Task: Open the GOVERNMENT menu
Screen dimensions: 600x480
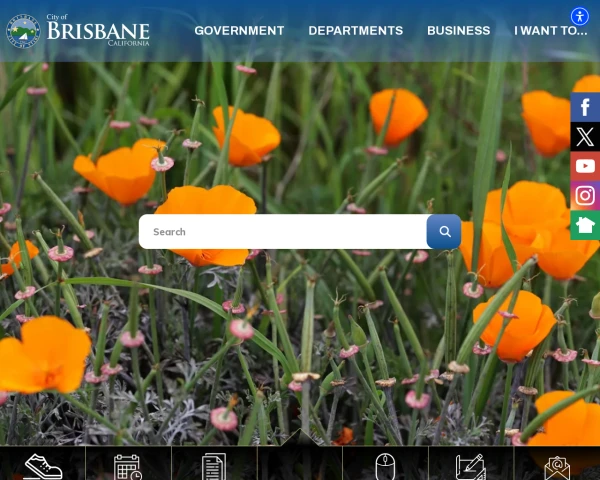Action: (x=239, y=31)
